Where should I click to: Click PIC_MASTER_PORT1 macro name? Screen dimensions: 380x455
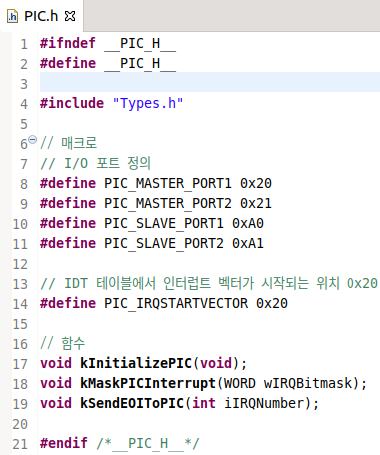[168, 184]
